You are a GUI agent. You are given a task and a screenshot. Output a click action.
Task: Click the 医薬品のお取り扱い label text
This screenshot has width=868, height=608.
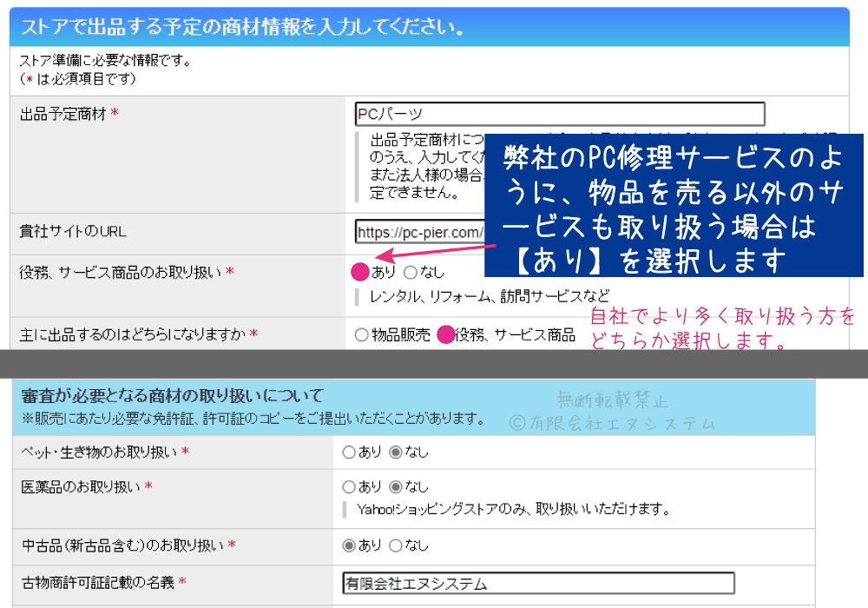(81, 486)
